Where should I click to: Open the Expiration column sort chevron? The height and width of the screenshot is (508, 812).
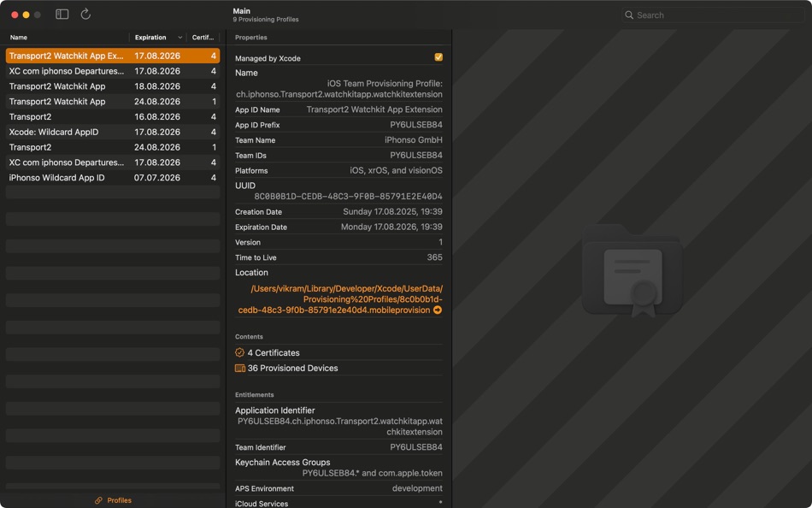(180, 37)
